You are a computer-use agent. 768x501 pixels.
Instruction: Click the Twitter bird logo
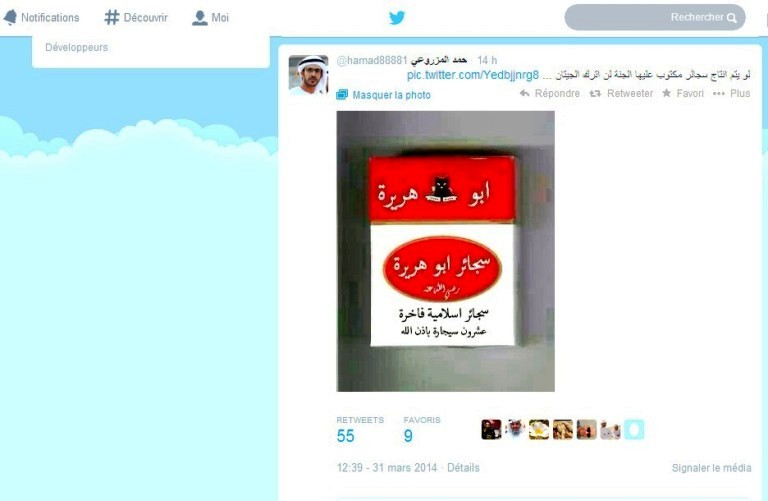pos(397,18)
